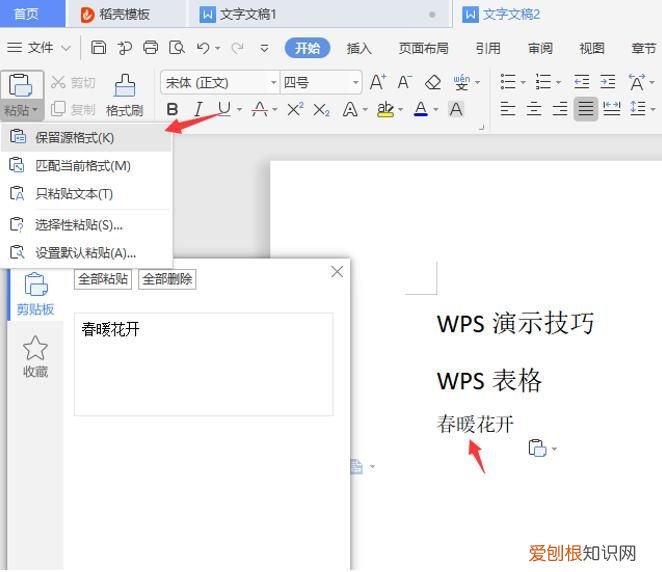Apply yellow highlight color
662x572 pixels.
(x=385, y=109)
